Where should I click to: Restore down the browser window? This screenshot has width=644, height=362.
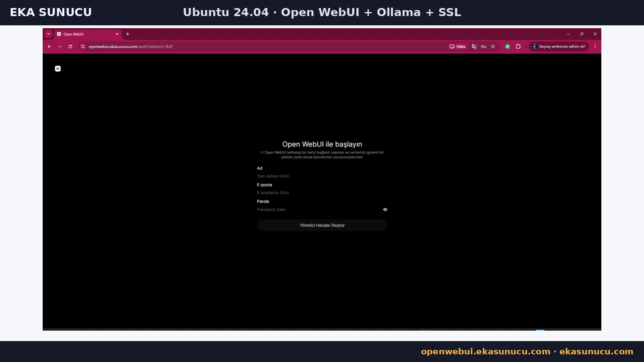coord(582,34)
